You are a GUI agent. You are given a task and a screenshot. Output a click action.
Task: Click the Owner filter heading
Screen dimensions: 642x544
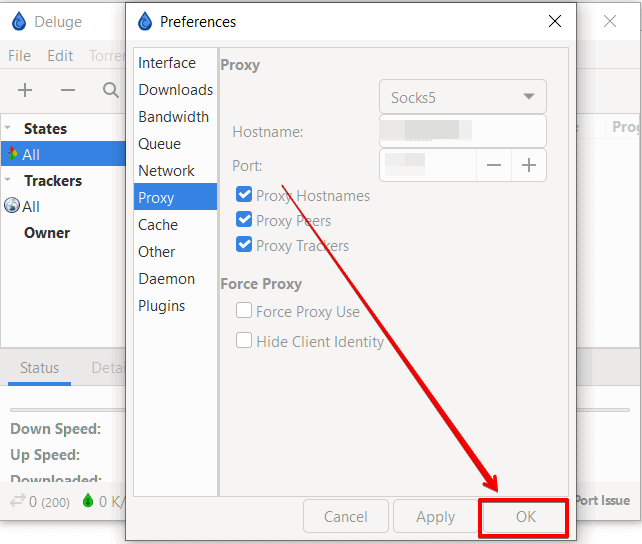coord(47,232)
